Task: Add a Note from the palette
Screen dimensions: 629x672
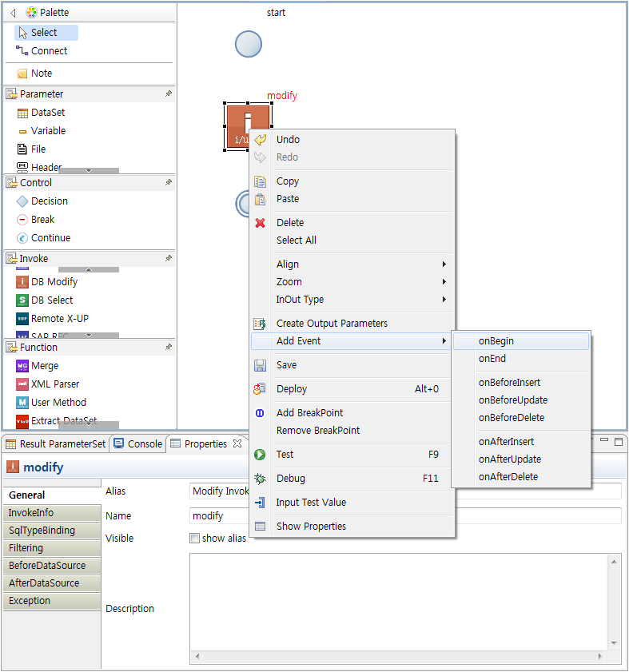Action: 41,74
